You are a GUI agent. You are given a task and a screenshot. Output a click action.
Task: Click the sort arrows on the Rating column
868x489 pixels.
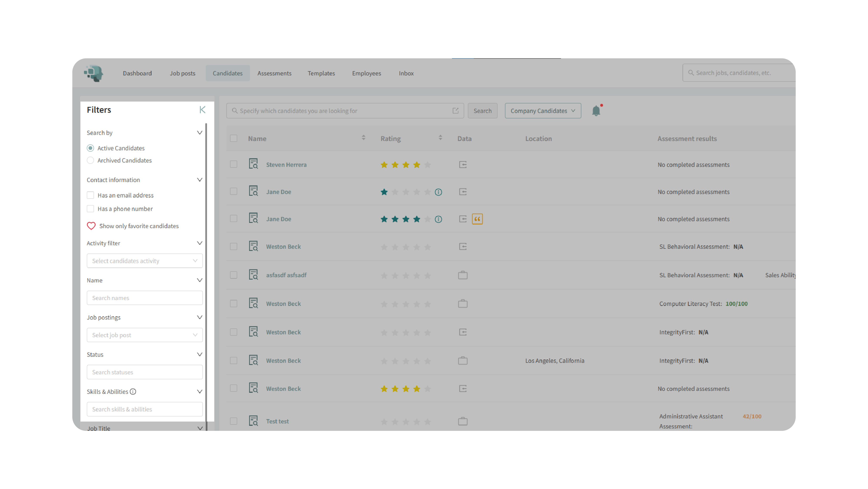(440, 138)
